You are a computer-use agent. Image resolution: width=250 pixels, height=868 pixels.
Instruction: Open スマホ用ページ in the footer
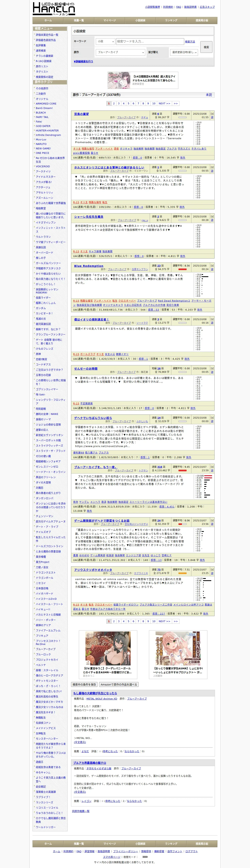pyautogui.click(x=111, y=856)
